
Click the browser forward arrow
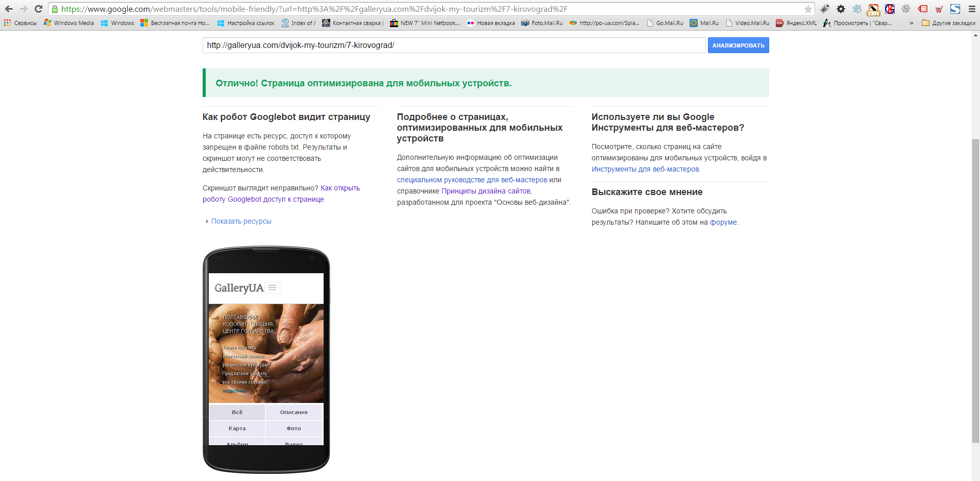[23, 9]
